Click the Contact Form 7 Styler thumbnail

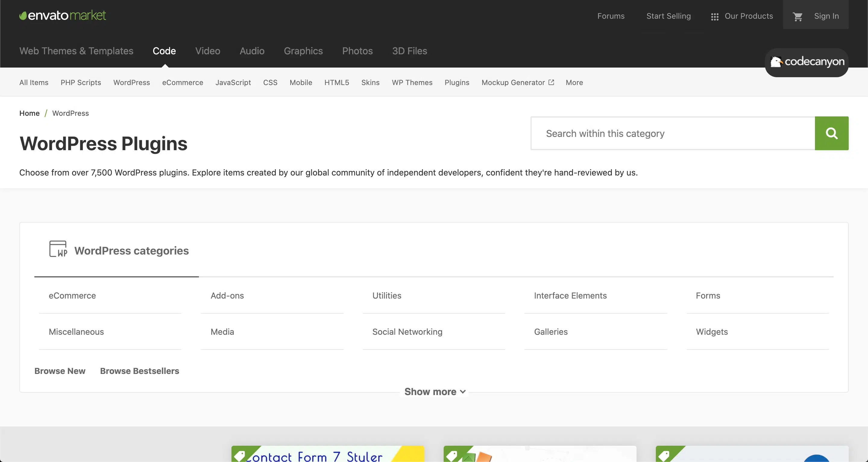(x=328, y=454)
